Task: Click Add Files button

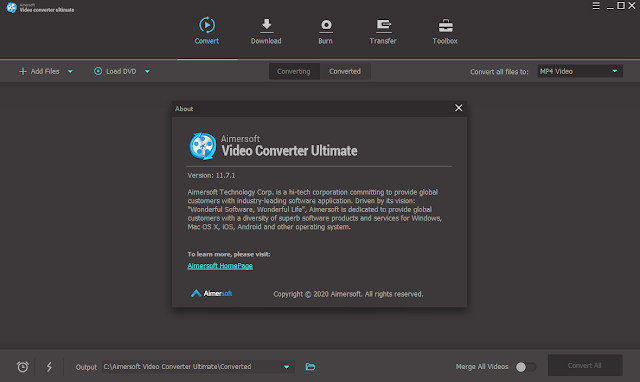Action: tap(39, 71)
